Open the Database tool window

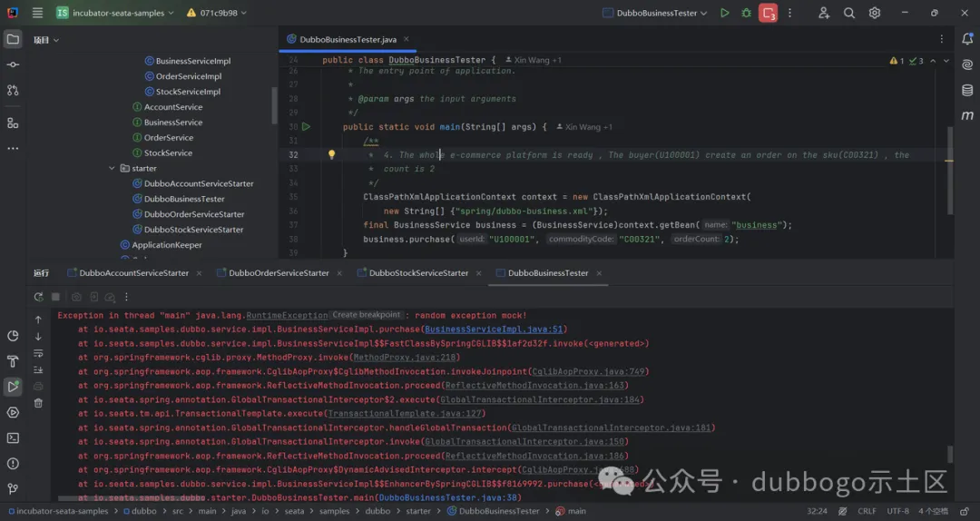[x=967, y=90]
